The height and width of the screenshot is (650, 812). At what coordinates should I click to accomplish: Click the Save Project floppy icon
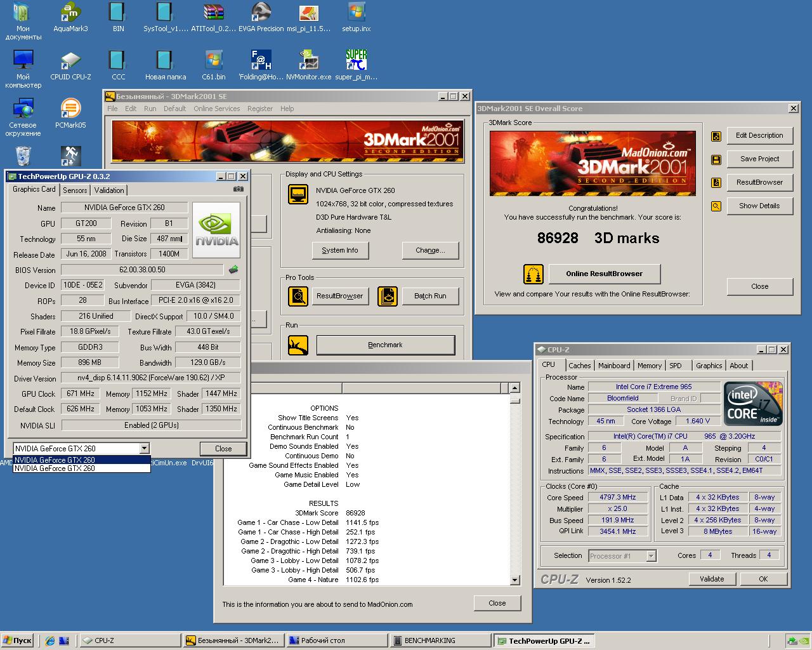[716, 159]
